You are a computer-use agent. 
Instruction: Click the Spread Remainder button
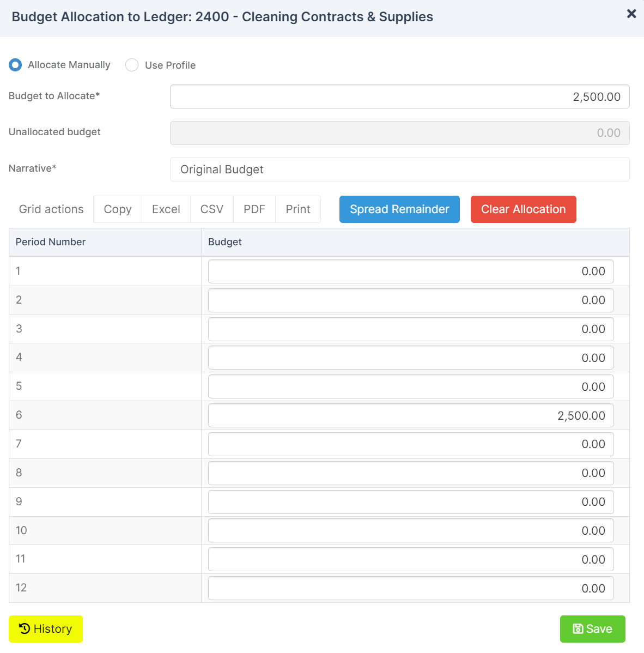399,209
